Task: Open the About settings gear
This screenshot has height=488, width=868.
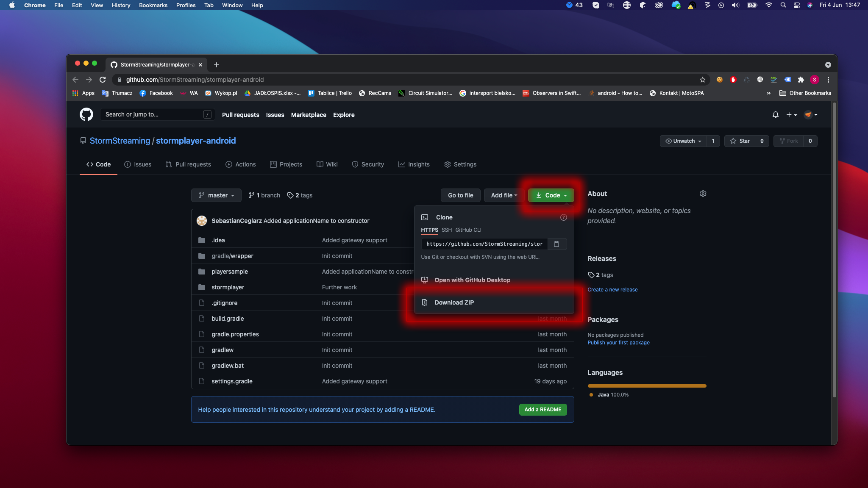Action: tap(703, 194)
